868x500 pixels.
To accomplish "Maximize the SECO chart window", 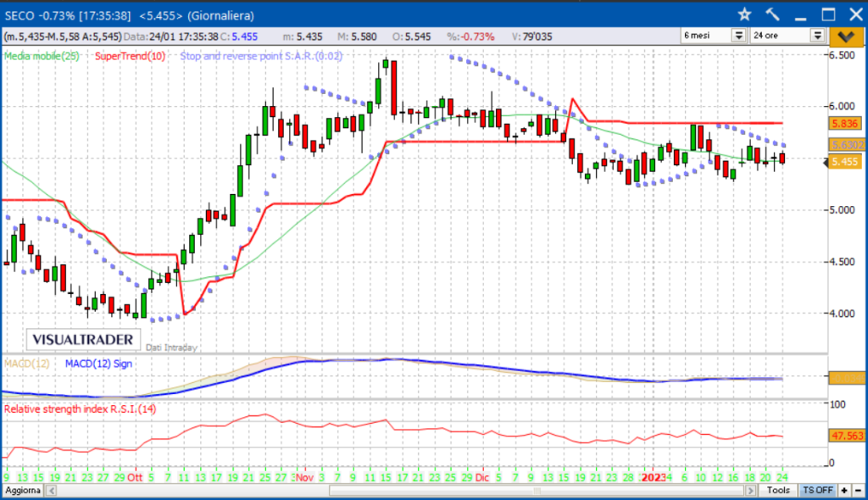I will point(828,14).
